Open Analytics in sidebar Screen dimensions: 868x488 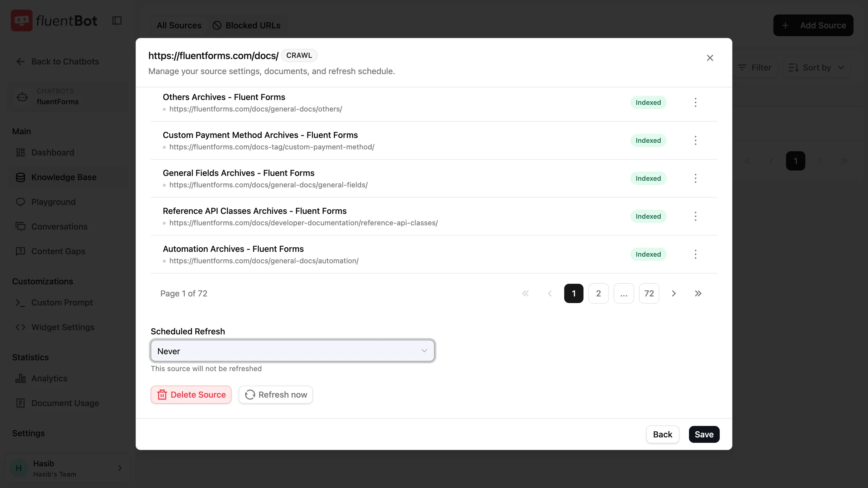click(67, 379)
